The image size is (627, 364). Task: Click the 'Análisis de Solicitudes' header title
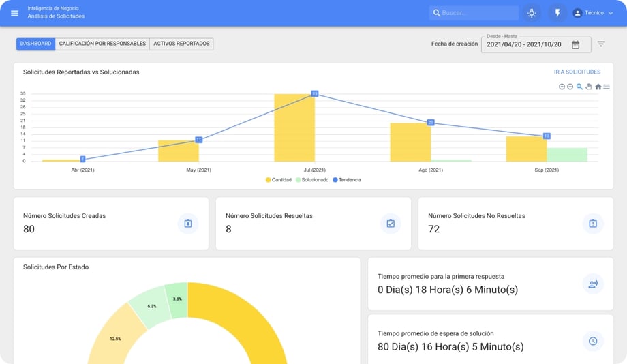click(x=56, y=16)
